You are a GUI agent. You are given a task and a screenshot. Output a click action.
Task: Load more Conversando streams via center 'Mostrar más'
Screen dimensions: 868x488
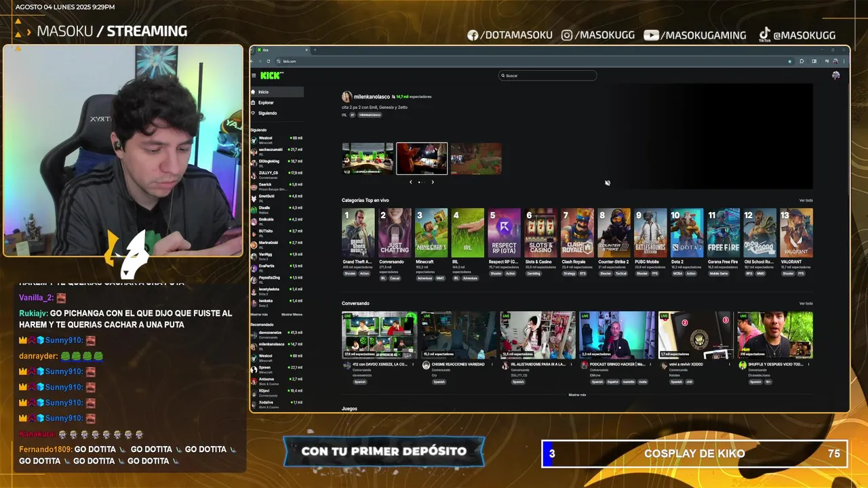tap(577, 394)
